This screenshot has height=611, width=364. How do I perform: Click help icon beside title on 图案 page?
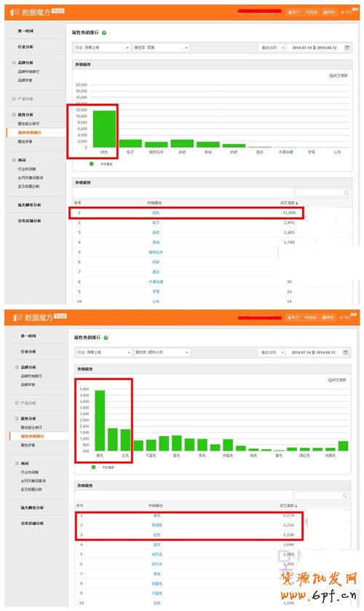(x=104, y=33)
